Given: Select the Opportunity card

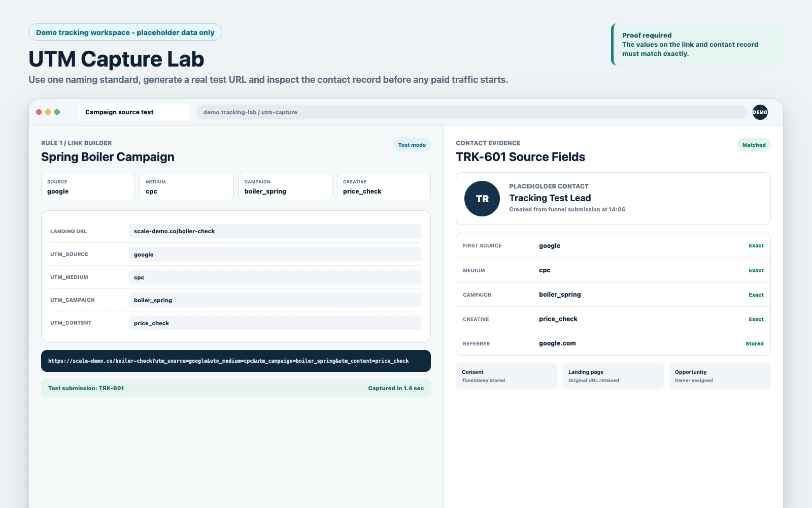Looking at the screenshot, I should 720,376.
